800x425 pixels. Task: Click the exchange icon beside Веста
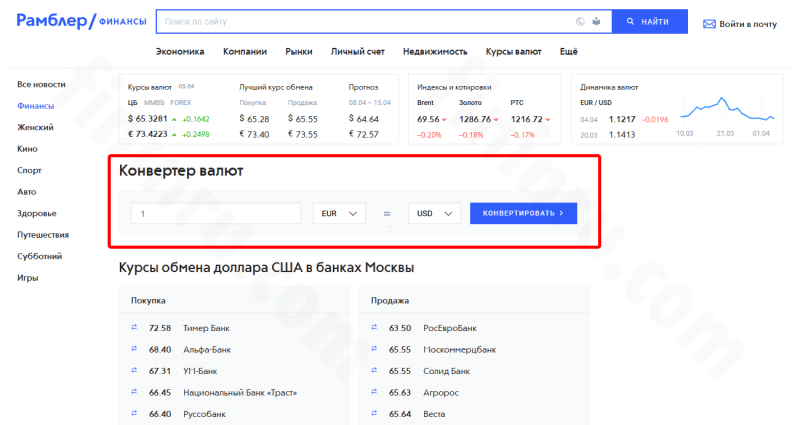click(x=374, y=413)
